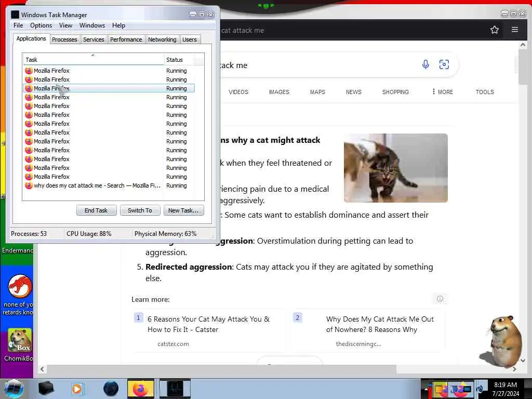Click the Windows Start orb
This screenshot has width=532, height=399.
click(x=14, y=389)
